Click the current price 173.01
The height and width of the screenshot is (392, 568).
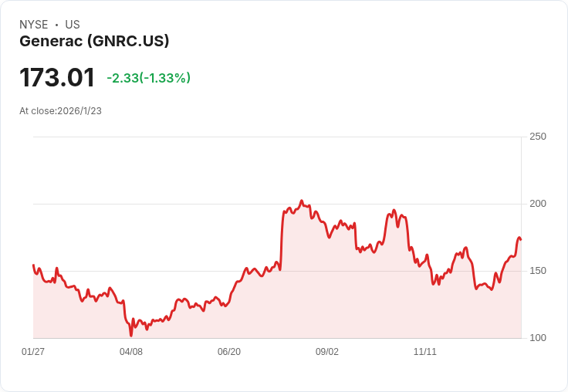(57, 78)
